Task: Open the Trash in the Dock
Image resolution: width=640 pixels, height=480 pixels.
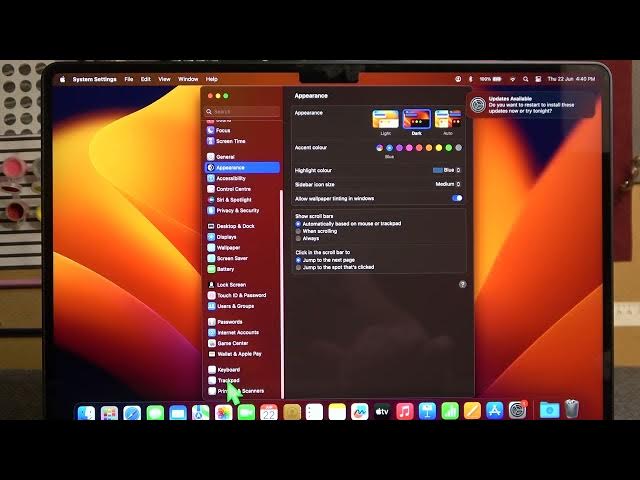Action: 572,409
